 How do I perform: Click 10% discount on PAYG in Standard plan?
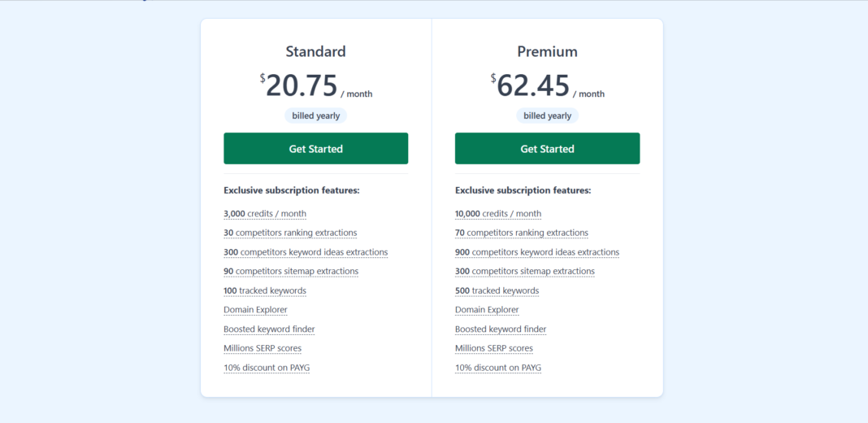267,368
